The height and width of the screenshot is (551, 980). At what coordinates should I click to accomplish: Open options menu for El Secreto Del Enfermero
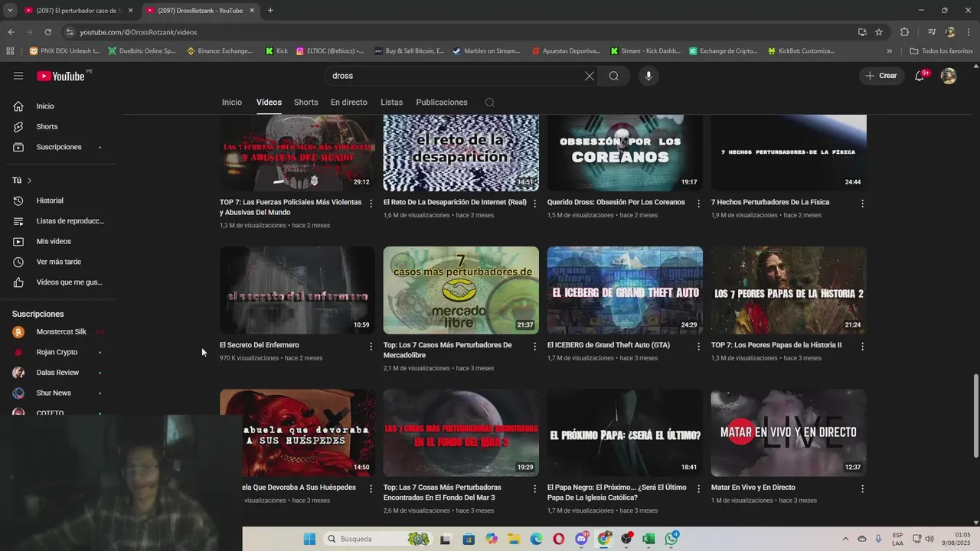click(371, 346)
